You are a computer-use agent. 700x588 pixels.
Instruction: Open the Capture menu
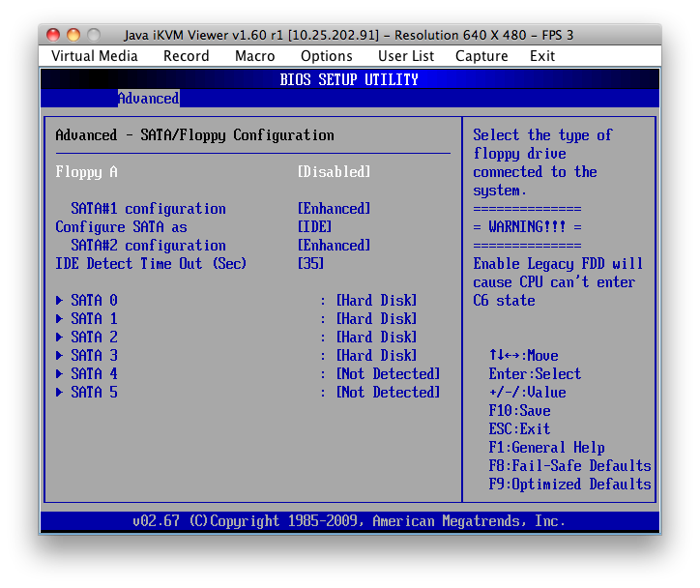pos(481,56)
